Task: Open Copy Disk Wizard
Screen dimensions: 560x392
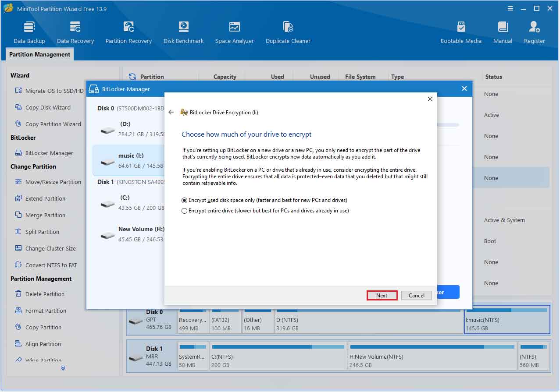Action: (x=43, y=107)
